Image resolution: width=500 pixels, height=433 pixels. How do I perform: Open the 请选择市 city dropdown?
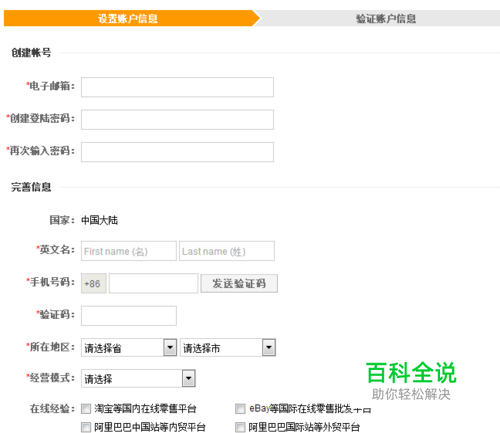pyautogui.click(x=228, y=348)
